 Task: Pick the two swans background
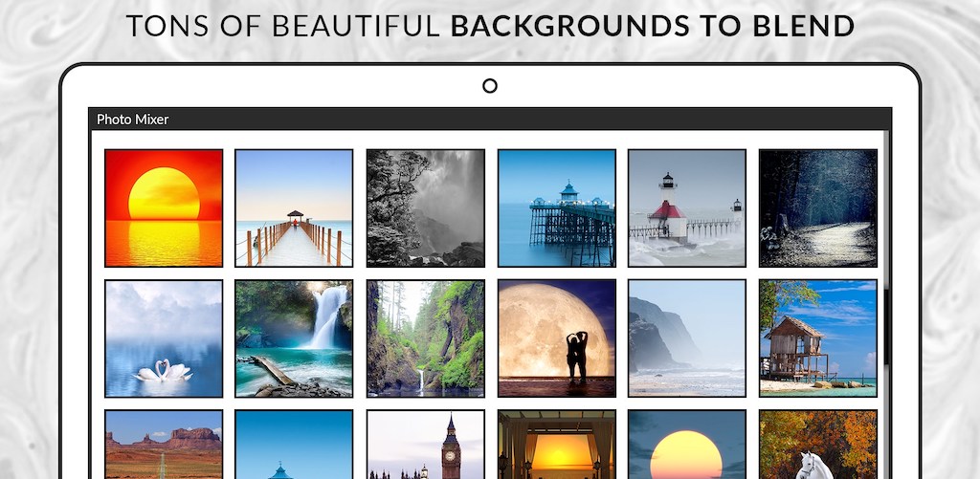pos(164,338)
